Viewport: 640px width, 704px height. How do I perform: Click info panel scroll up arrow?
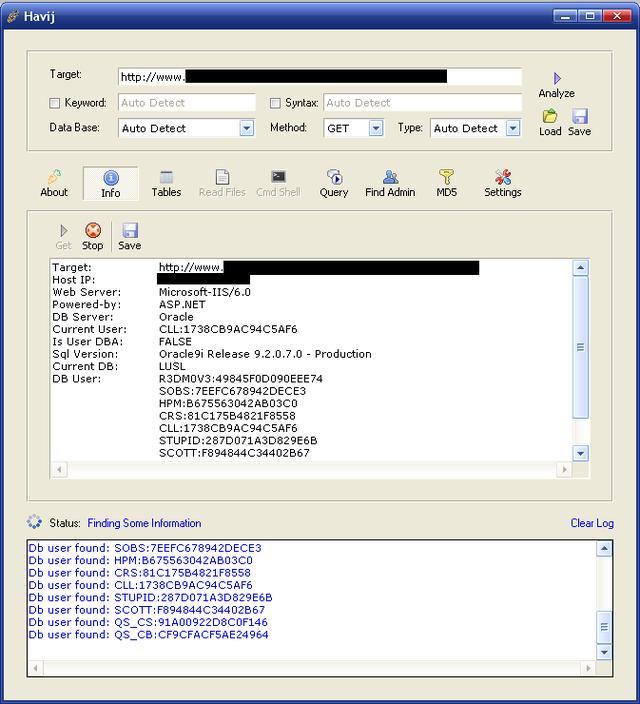click(x=581, y=268)
